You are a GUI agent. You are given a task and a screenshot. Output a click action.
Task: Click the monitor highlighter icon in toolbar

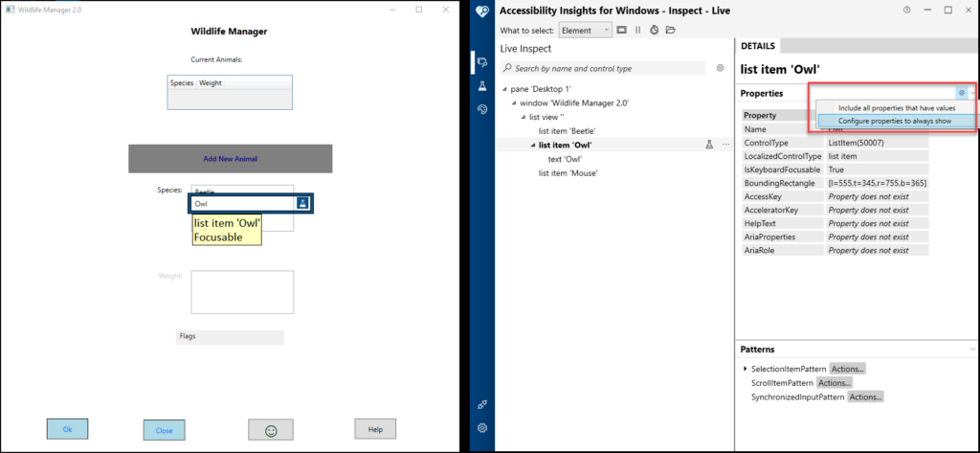pos(622,30)
